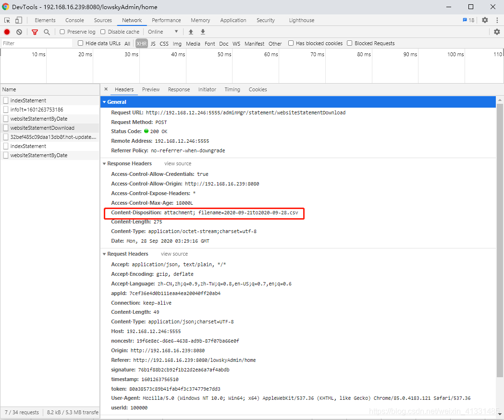Filter by Other resource type
The width and height of the screenshot is (504, 420).
pos(275,43)
